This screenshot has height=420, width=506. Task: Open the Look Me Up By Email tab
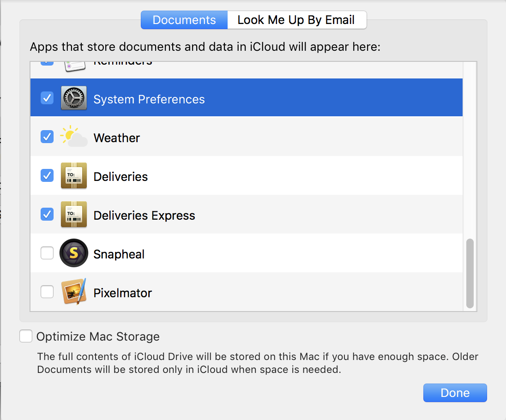tap(297, 20)
